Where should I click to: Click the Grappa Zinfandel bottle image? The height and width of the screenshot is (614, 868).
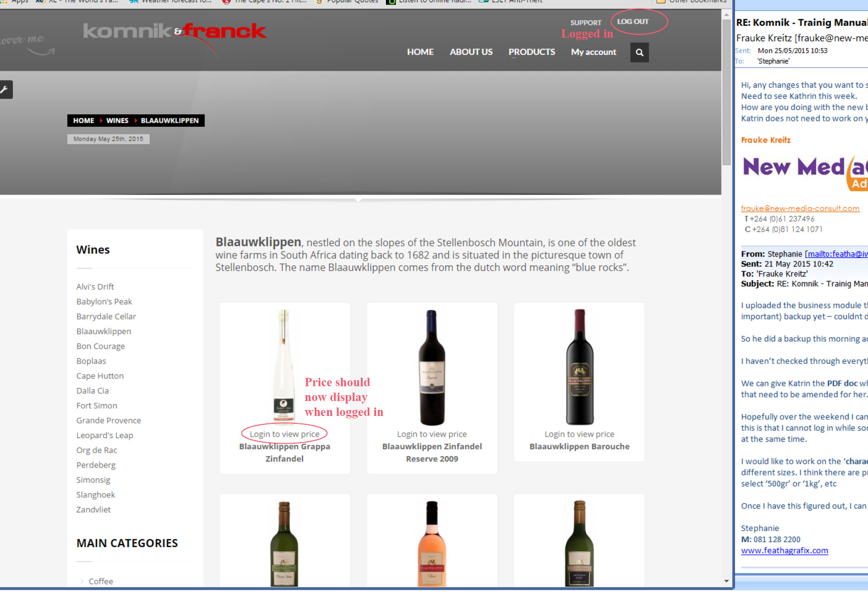(x=284, y=367)
